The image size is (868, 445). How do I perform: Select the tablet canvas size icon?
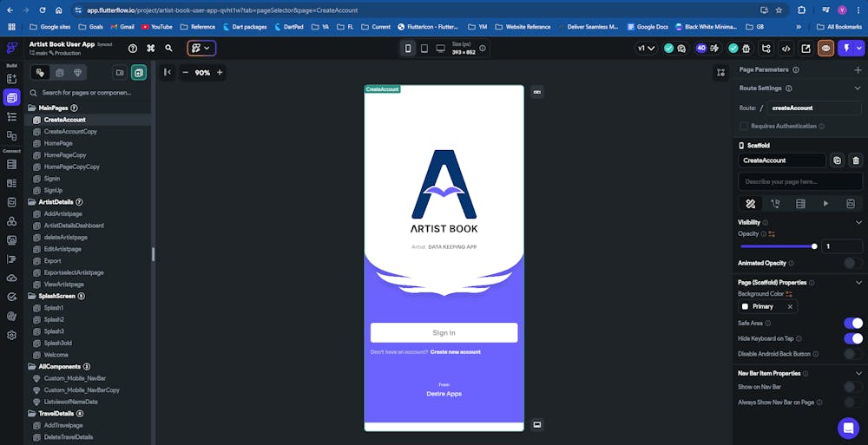pyautogui.click(x=424, y=49)
